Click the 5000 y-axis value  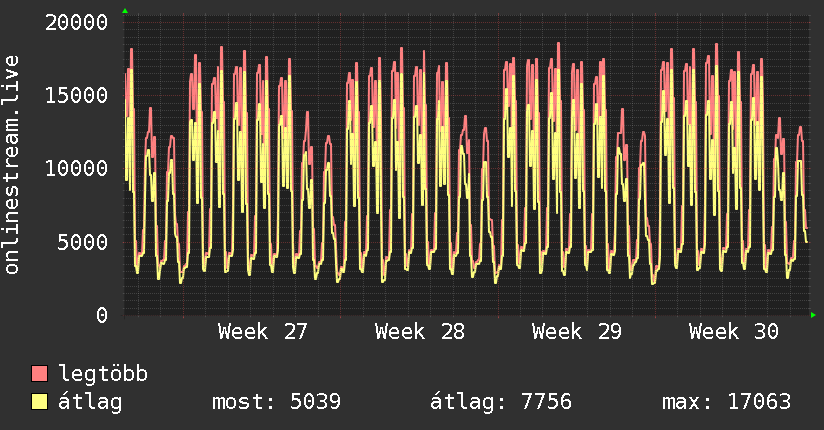[83, 242]
